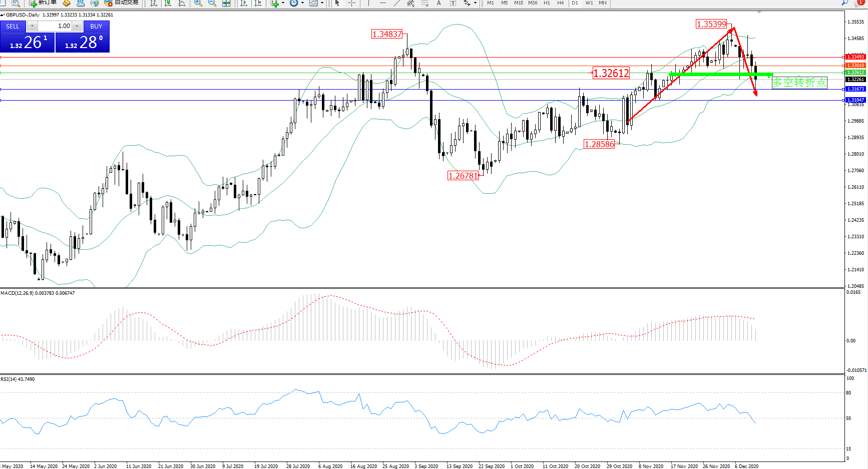Image resolution: width=868 pixels, height=469 pixels.
Task: Toggle the chart Auto Scroll button
Action: [244, 3]
